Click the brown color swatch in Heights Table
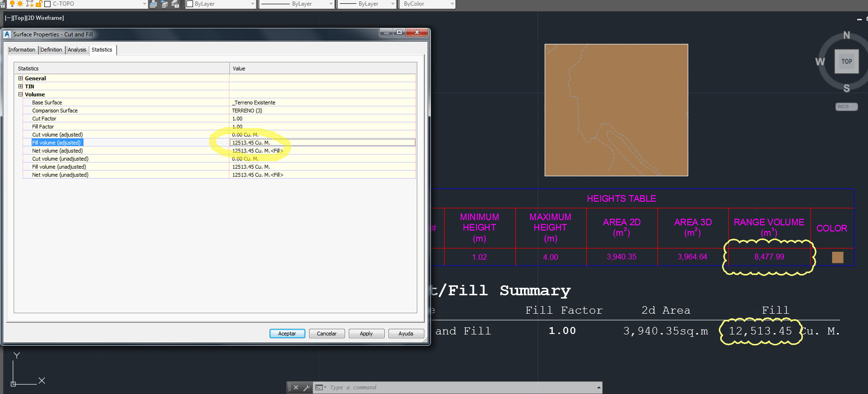Image resolution: width=868 pixels, height=394 pixels. pos(838,257)
